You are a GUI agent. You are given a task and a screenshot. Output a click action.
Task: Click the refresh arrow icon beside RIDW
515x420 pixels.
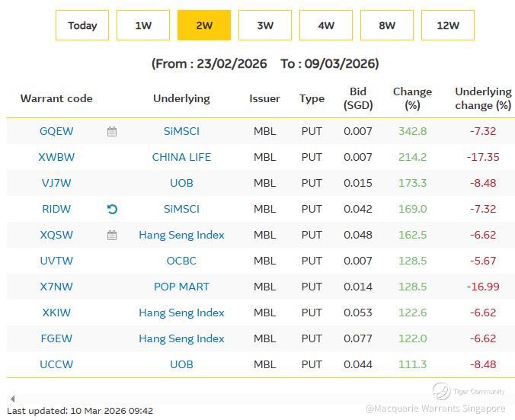point(112,209)
